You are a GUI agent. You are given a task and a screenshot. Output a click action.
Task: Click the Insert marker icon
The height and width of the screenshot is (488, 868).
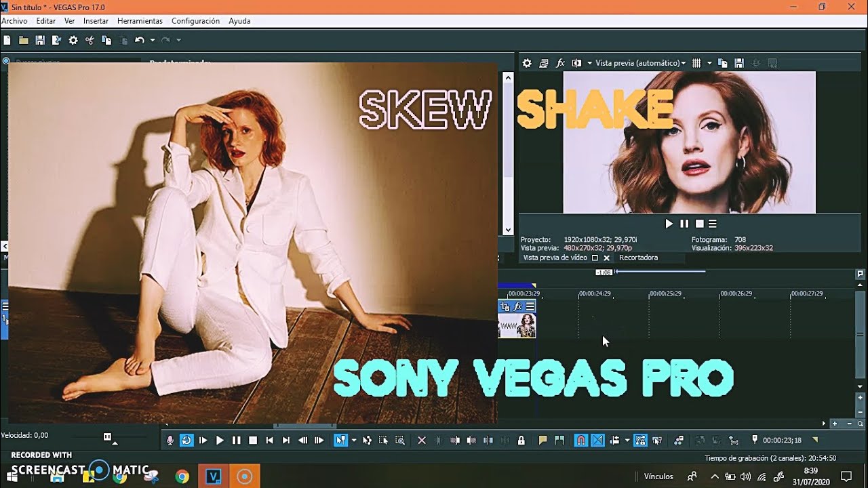pyautogui.click(x=542, y=441)
